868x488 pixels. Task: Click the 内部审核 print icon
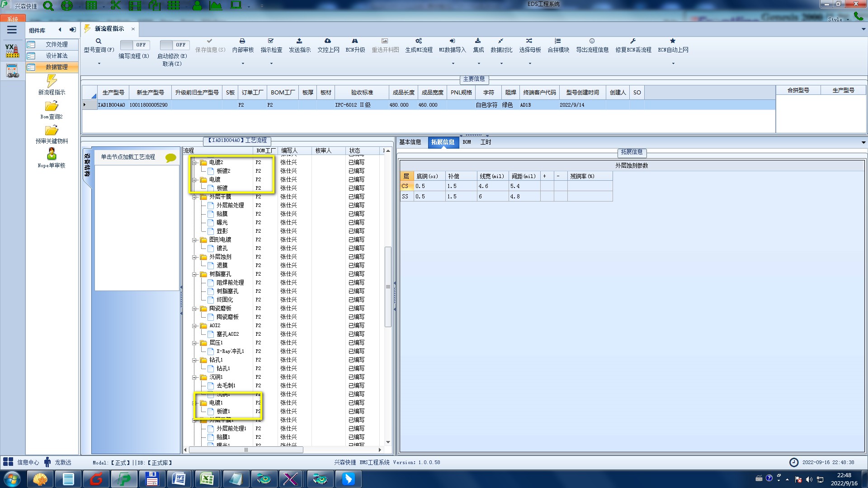coord(242,41)
